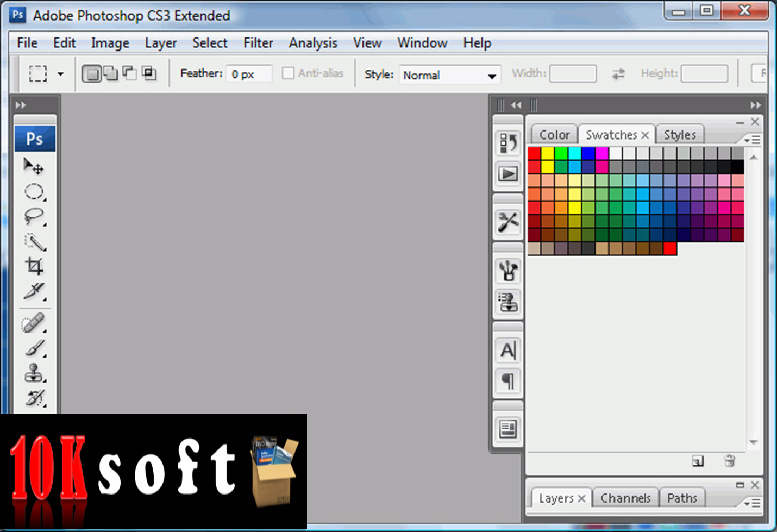Choose Intersect with selection mode
The height and width of the screenshot is (532, 777).
[x=149, y=73]
